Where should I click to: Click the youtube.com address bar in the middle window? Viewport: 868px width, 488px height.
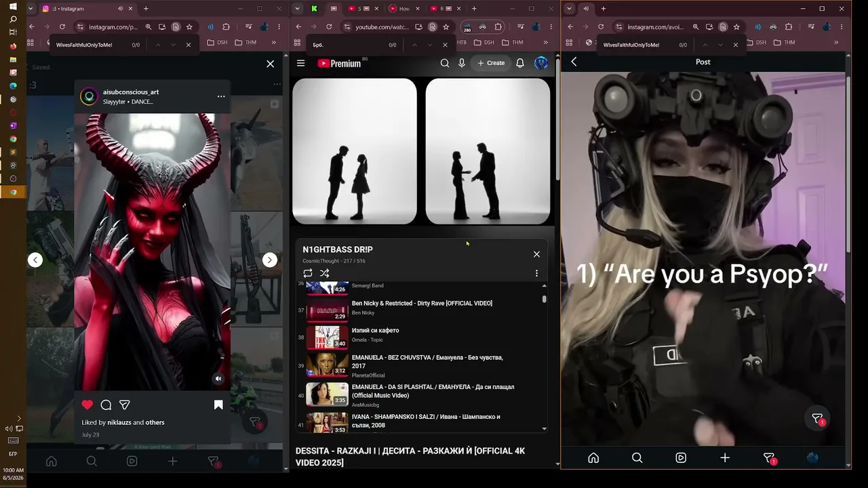[x=384, y=27]
